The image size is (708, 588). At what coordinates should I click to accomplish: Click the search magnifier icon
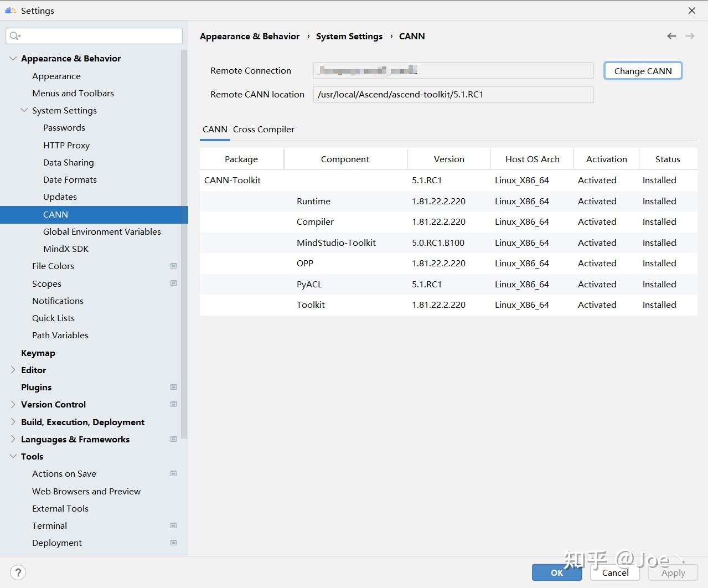[14, 36]
